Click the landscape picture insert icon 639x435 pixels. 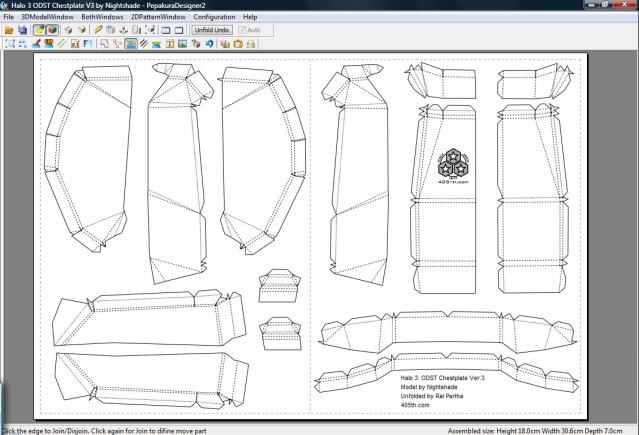click(183, 44)
